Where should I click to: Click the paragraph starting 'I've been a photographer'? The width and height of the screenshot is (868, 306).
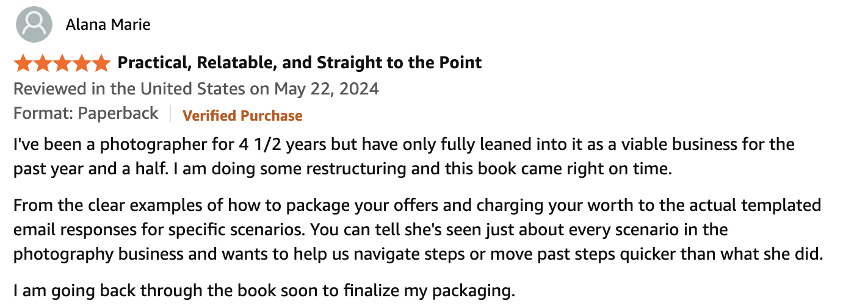(x=404, y=157)
